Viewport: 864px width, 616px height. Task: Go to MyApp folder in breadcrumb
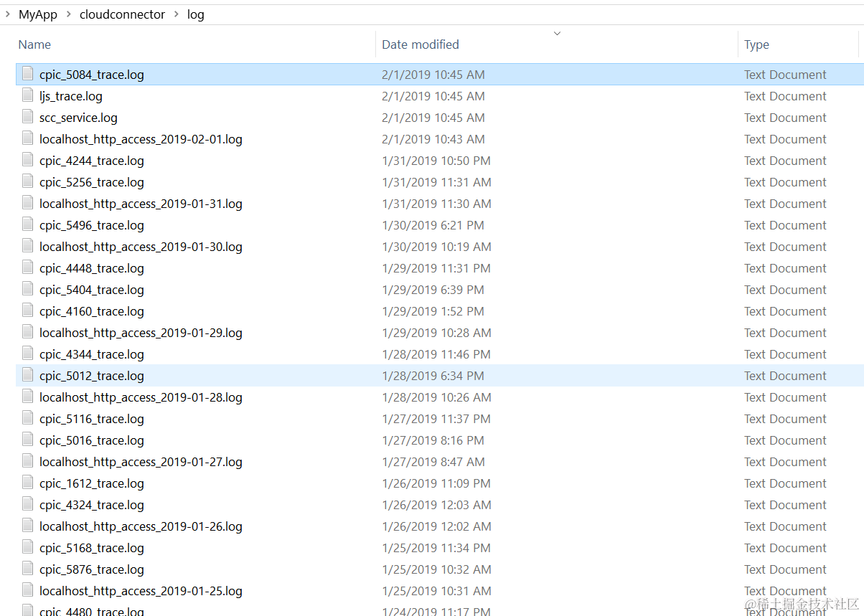pos(38,14)
